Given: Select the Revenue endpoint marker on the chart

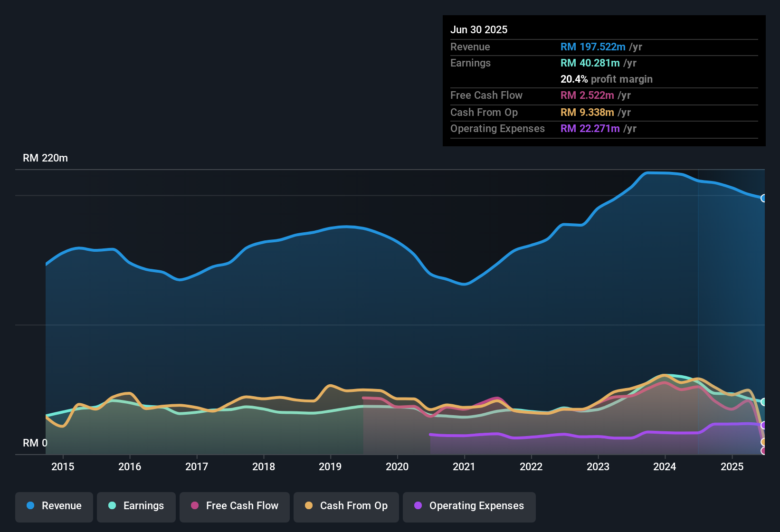Looking at the screenshot, I should 764,199.
